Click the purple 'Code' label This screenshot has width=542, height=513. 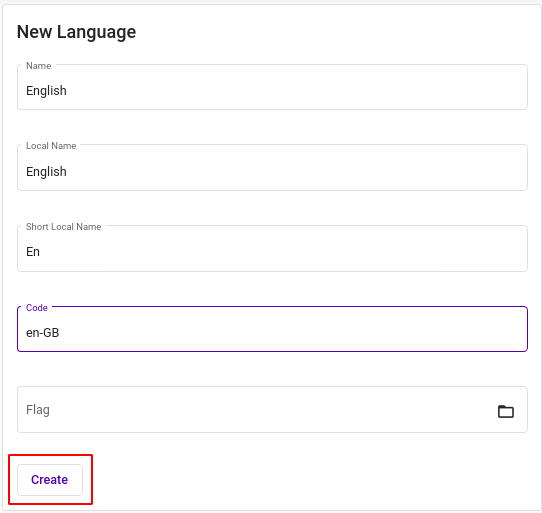point(37,308)
